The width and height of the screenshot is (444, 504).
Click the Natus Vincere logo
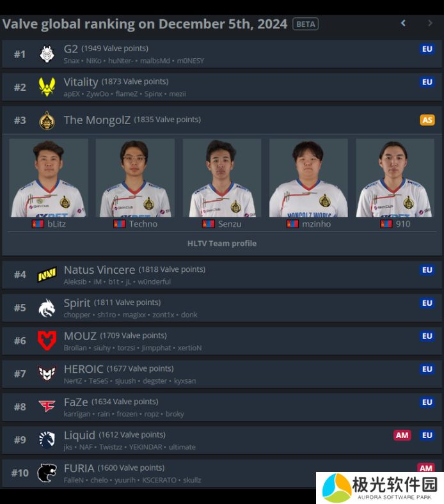click(47, 275)
